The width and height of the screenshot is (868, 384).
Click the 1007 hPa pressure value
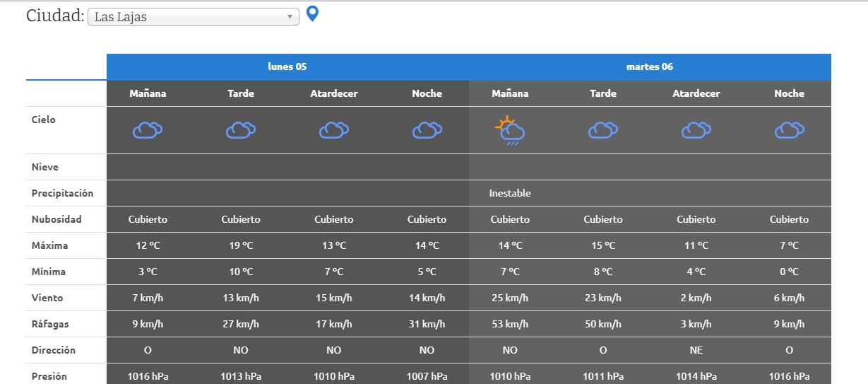427,376
